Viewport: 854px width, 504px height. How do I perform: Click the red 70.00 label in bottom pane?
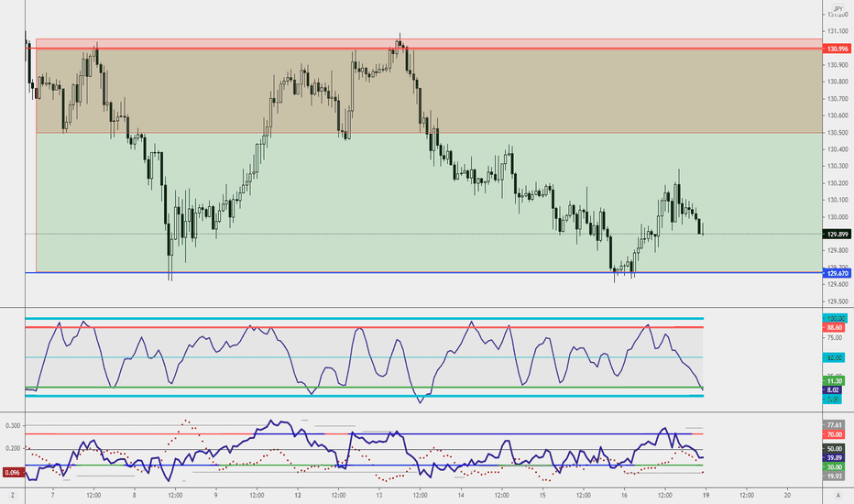834,434
